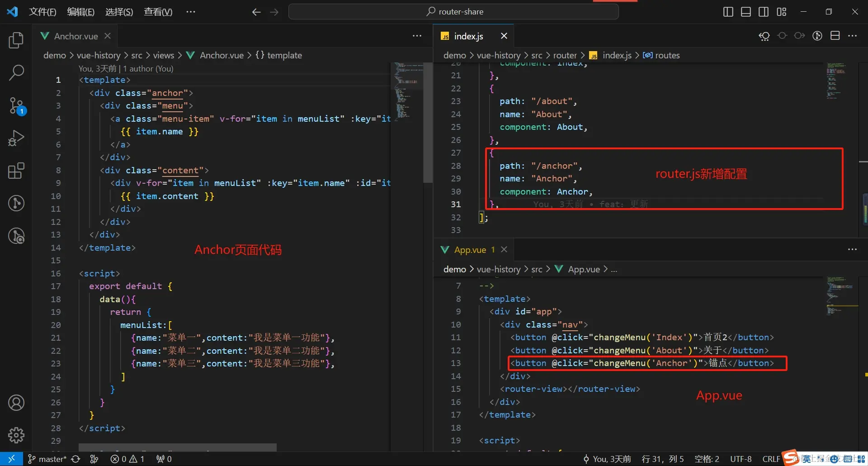
Task: Click the Anchor.vue horizontal scrollbar
Action: tap(178, 447)
